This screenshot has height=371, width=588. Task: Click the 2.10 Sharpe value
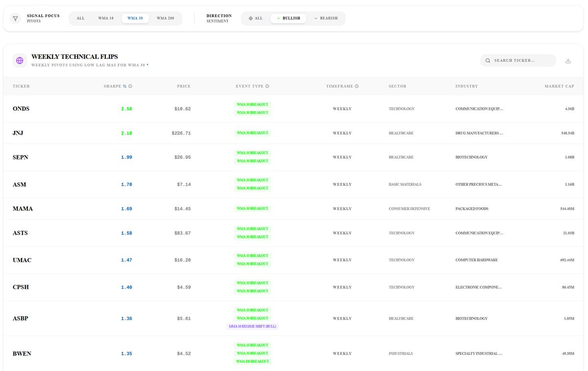click(126, 133)
